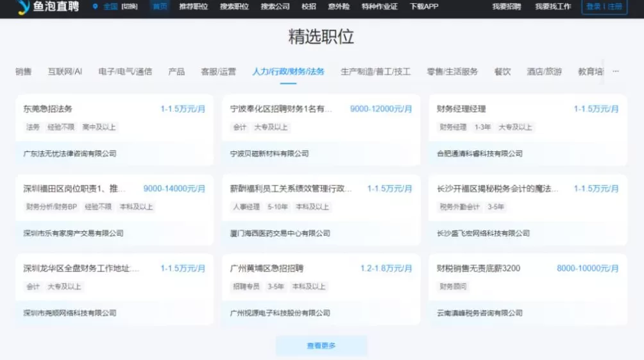This screenshot has width=644, height=360.
Task: Select the partially visible 教育培 tab
Action: (x=591, y=71)
